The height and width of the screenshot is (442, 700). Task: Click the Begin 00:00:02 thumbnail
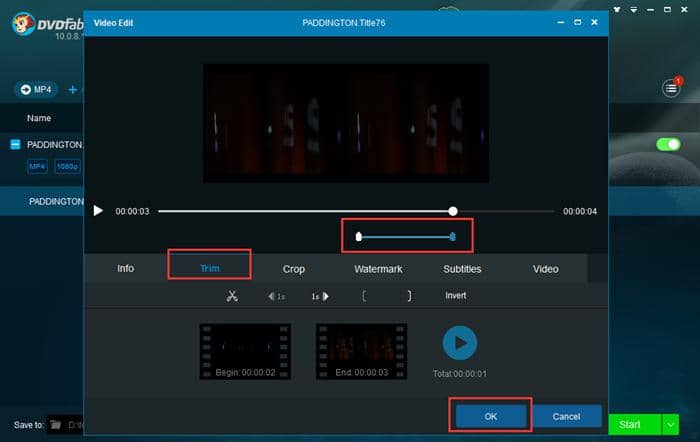[245, 351]
